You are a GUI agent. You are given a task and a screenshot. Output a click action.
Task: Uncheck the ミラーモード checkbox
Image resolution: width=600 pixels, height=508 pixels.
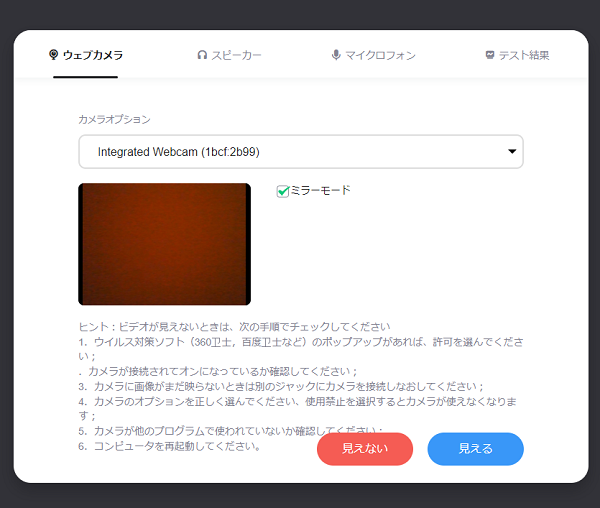283,191
